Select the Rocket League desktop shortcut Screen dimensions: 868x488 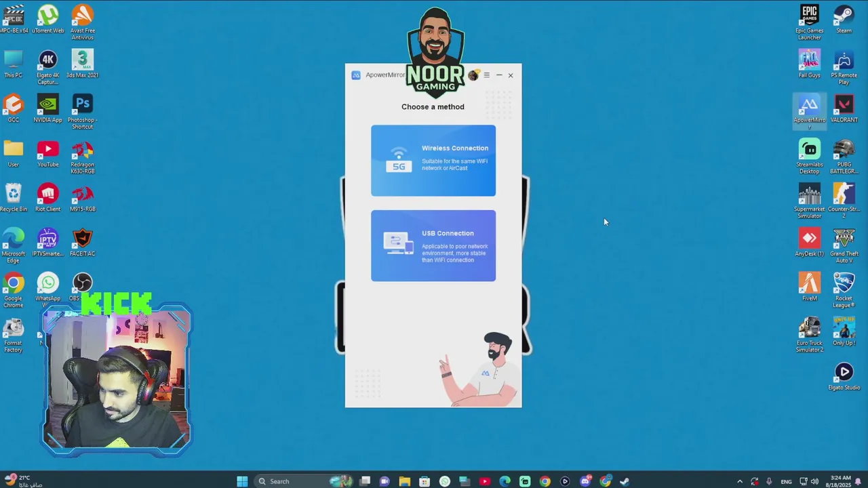[x=844, y=291]
